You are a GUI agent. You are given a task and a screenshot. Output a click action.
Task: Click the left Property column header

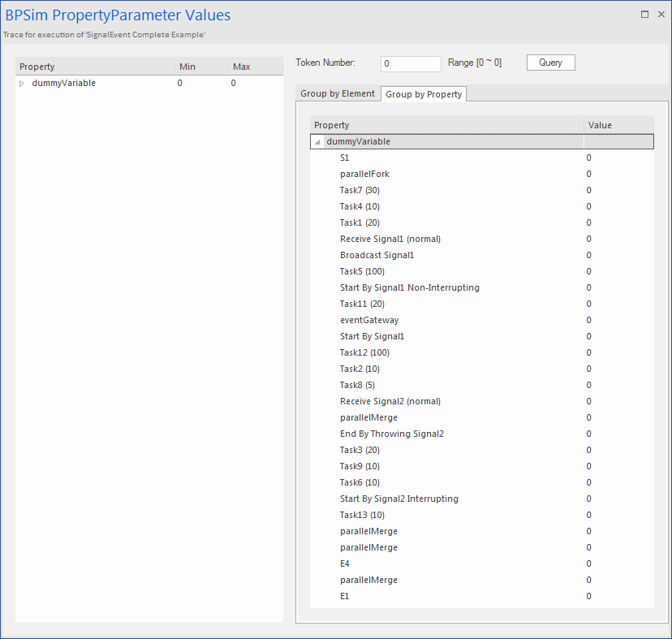pyautogui.click(x=95, y=67)
